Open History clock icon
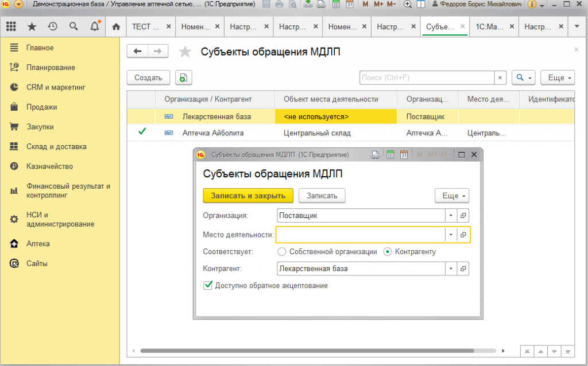The height and width of the screenshot is (366, 588). pyautogui.click(x=52, y=26)
